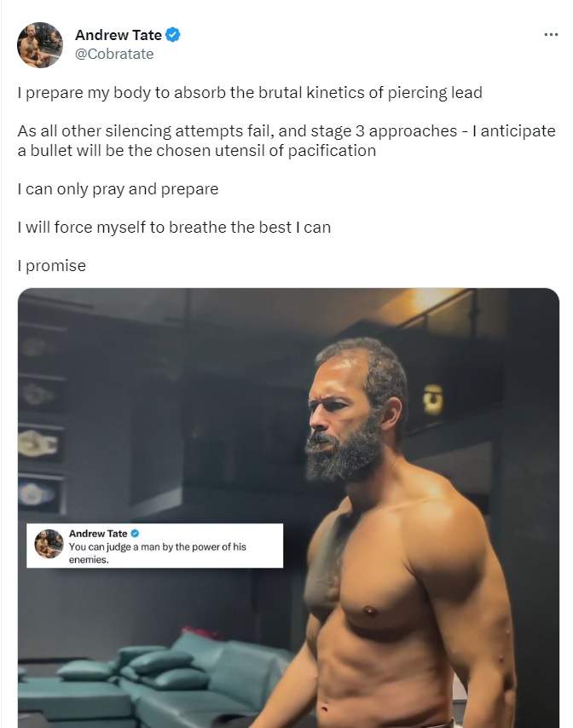Click the blue verified badge beside header name

click(172, 35)
